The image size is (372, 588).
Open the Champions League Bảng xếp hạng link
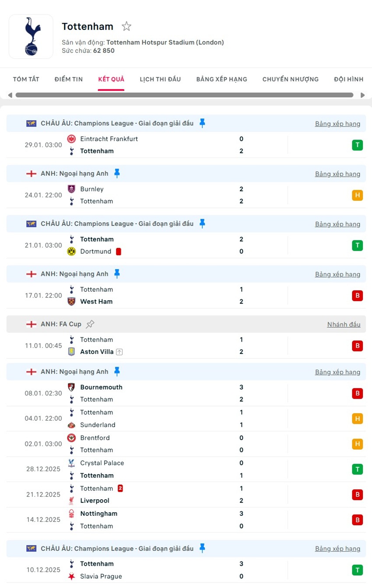click(337, 123)
